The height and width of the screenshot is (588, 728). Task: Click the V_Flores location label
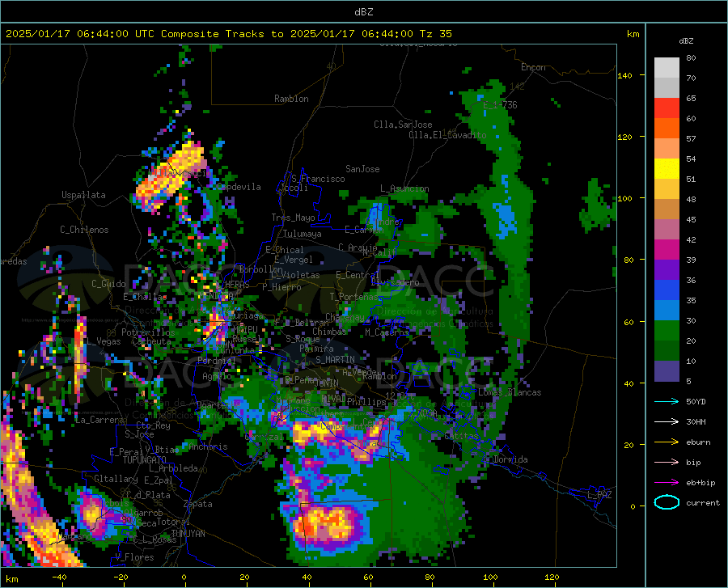click(134, 557)
